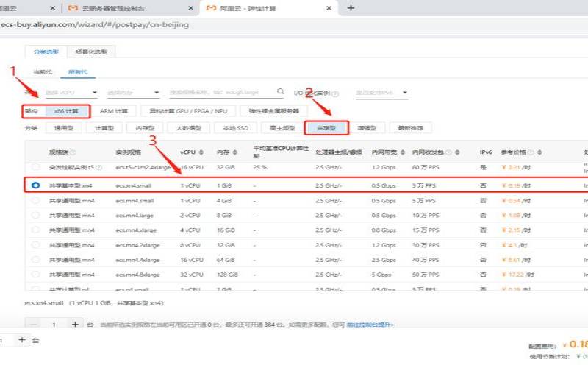Switch to the 当前代 tab
588x368 pixels.
click(43, 71)
